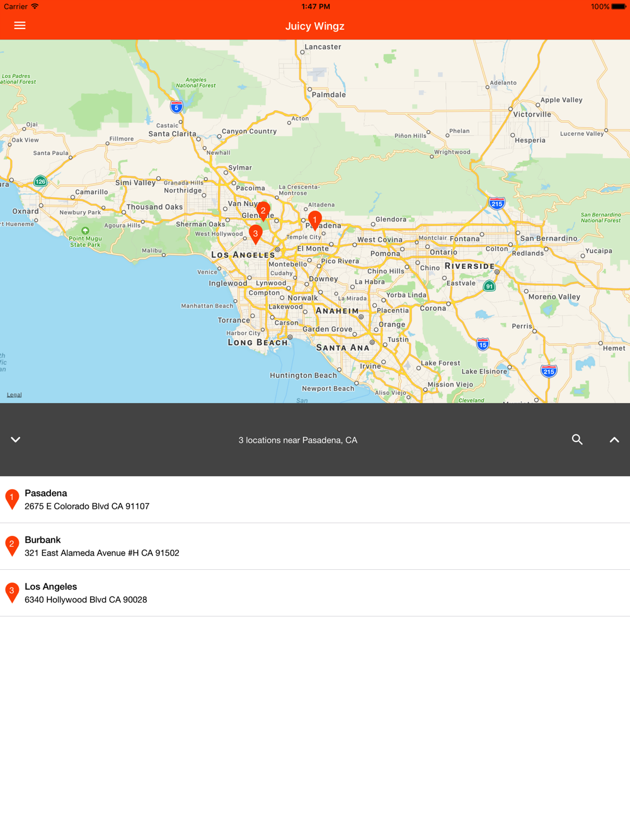Open the Los Angeles location row

[x=315, y=593]
